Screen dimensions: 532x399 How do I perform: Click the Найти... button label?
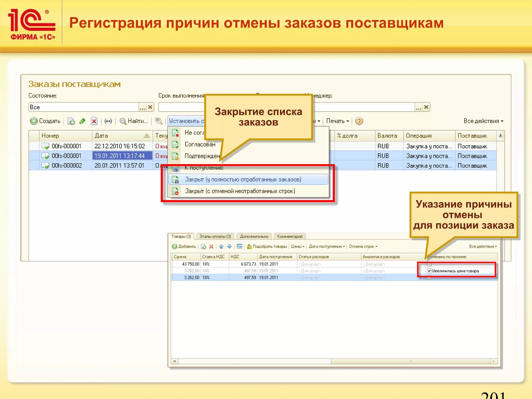[138, 121]
